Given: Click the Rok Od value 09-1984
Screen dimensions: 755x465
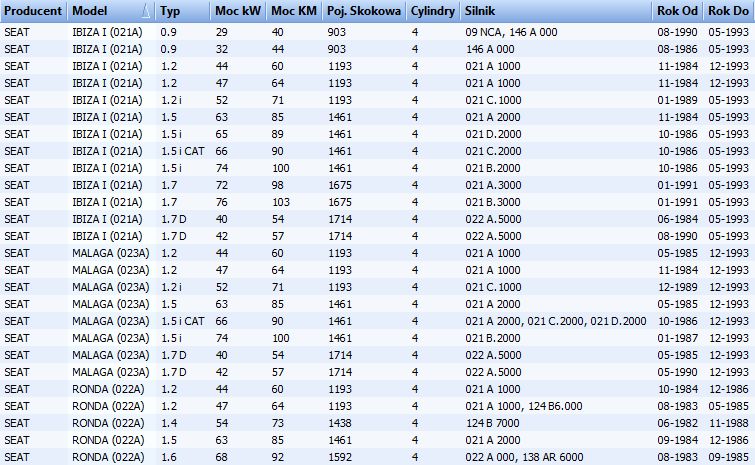Looking at the screenshot, I should coord(677,440).
